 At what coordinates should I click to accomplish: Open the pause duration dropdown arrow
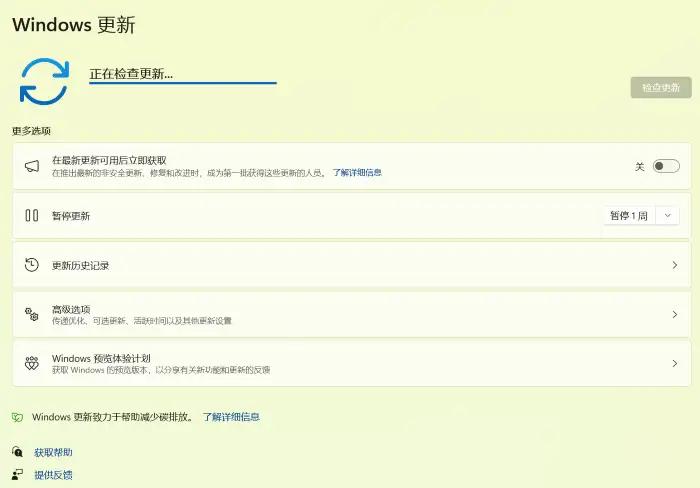pyautogui.click(x=667, y=216)
